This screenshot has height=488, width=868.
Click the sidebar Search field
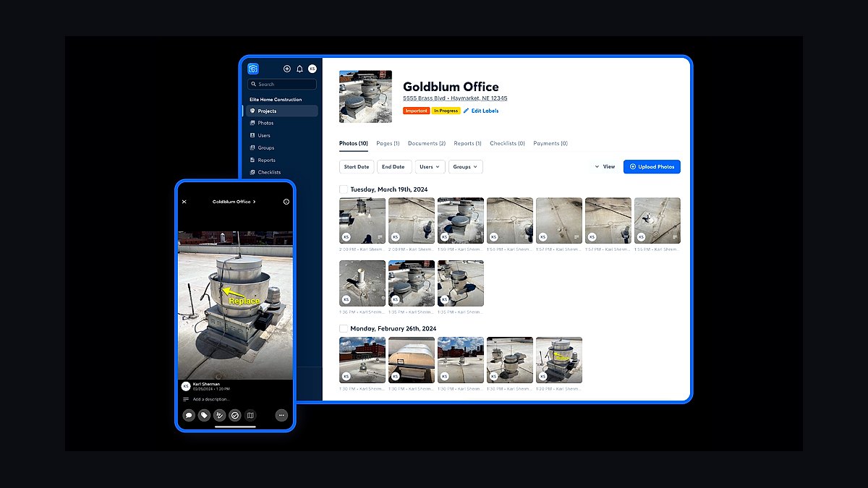pyautogui.click(x=282, y=85)
